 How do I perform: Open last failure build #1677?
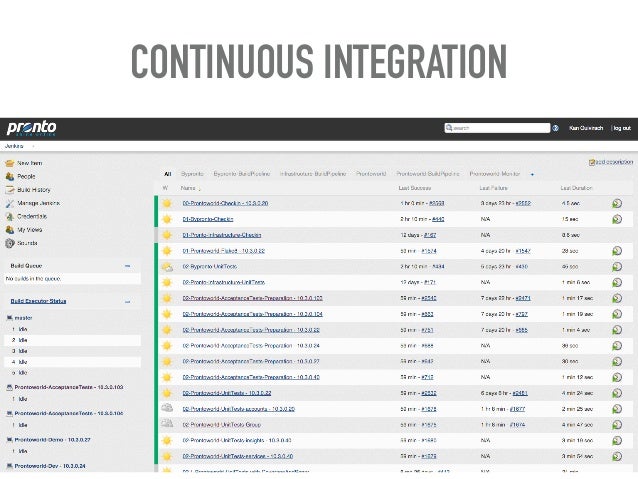coord(517,409)
